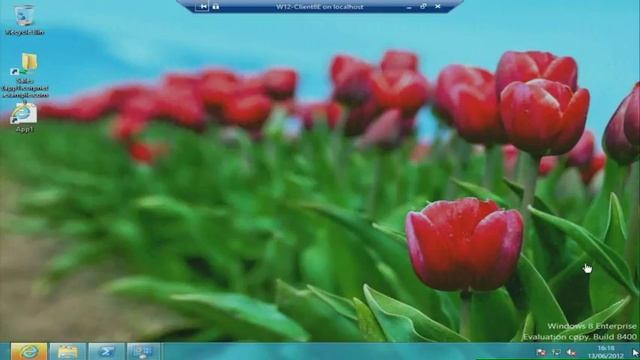Click the muted volume speaker tray icon
640x360 pixels.
pos(571,352)
